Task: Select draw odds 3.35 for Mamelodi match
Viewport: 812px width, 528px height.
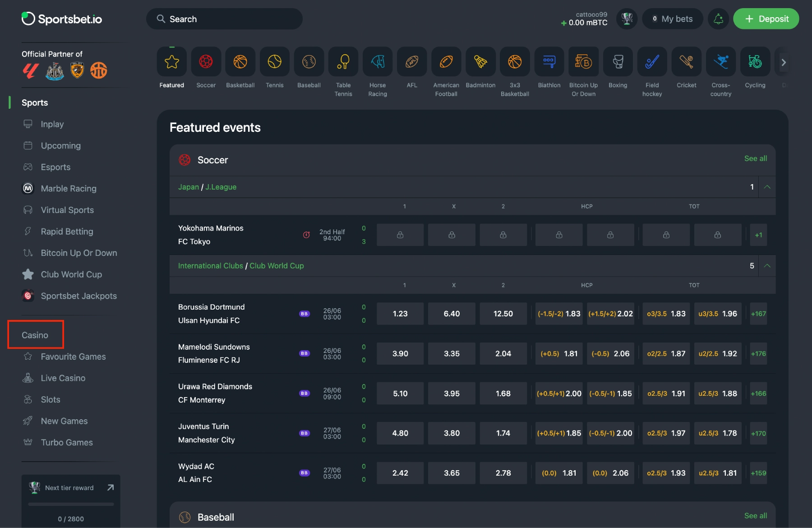Action: tap(452, 354)
